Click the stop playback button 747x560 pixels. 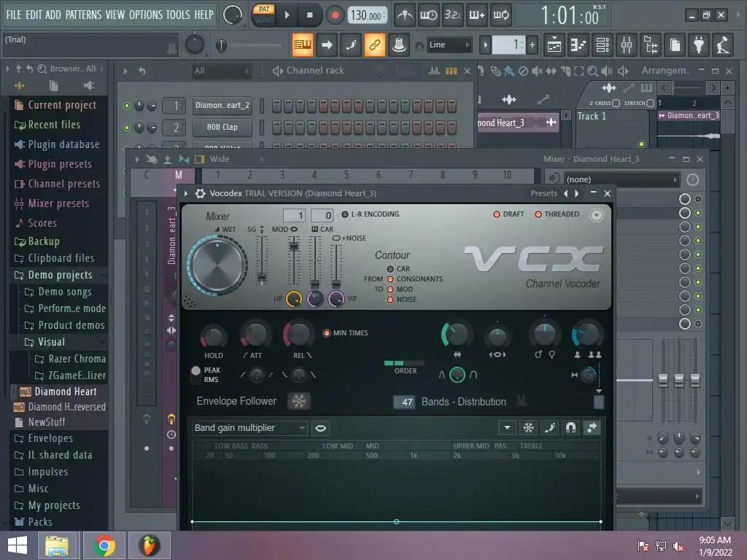point(309,15)
